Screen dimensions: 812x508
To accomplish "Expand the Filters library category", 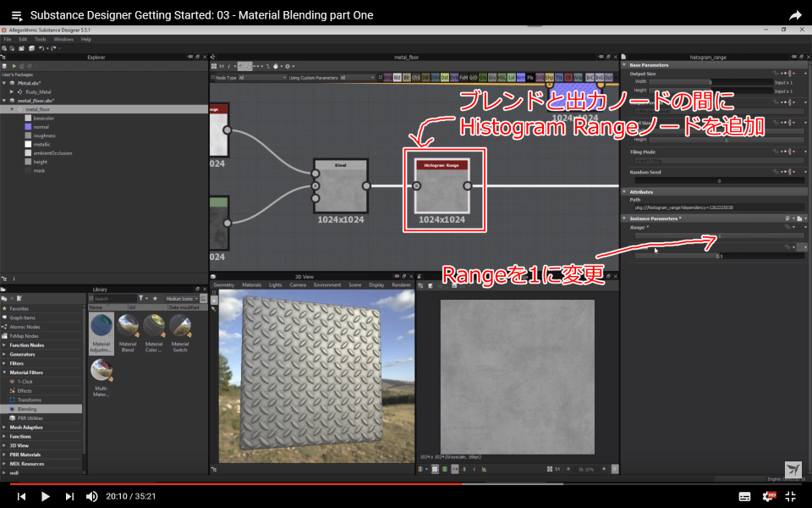I will pos(4,363).
